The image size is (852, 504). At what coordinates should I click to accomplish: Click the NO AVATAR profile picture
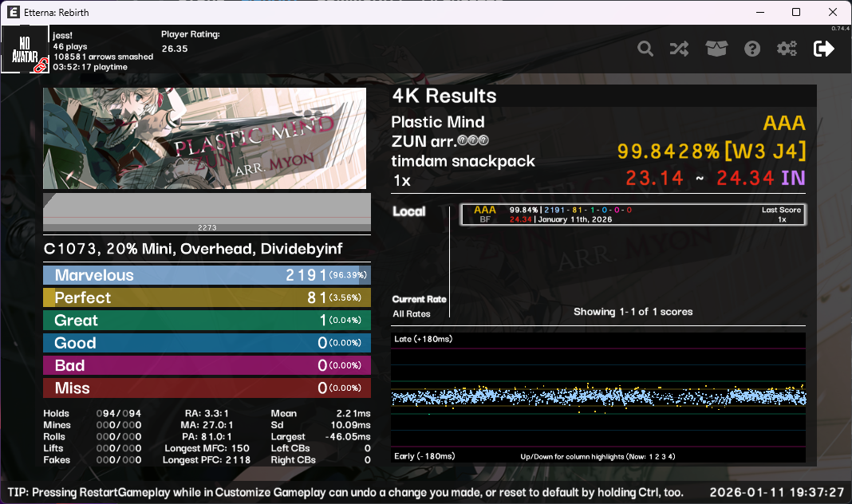tap(22, 48)
